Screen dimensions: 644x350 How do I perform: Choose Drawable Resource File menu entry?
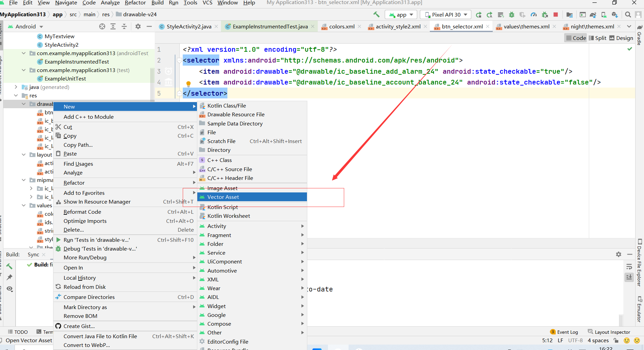(x=252, y=115)
